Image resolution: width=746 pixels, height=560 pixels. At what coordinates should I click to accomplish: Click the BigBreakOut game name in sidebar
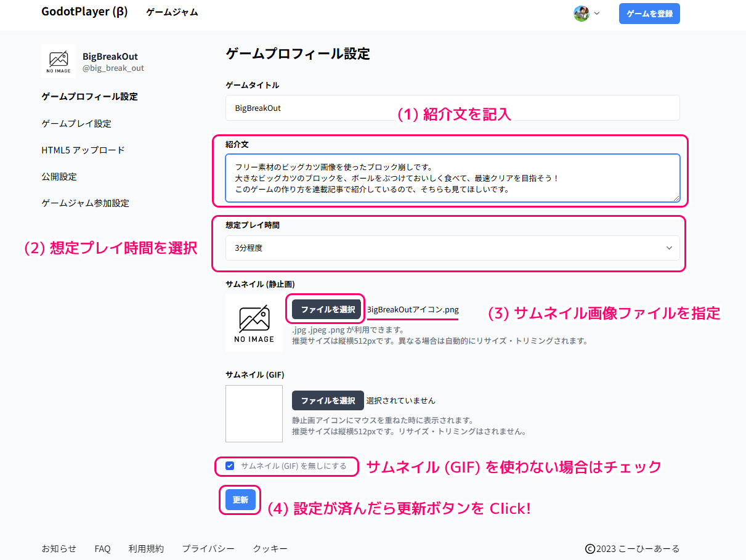tap(110, 56)
